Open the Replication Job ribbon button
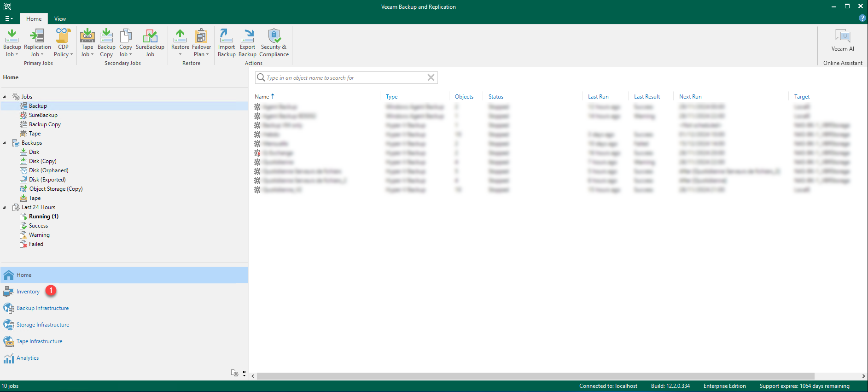 tap(37, 43)
